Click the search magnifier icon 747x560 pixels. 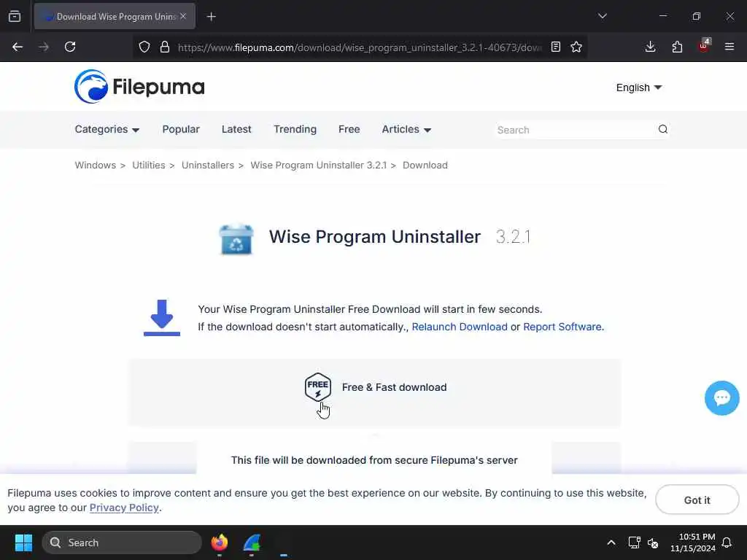point(662,129)
